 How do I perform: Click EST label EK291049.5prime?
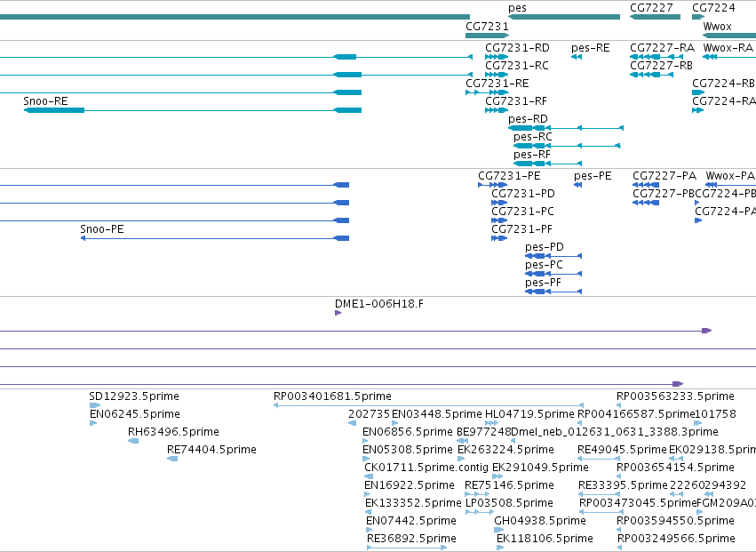click(540, 468)
